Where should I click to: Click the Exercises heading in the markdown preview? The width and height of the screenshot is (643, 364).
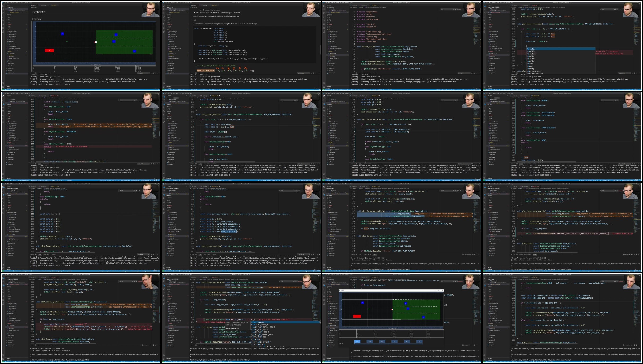pyautogui.click(x=39, y=12)
